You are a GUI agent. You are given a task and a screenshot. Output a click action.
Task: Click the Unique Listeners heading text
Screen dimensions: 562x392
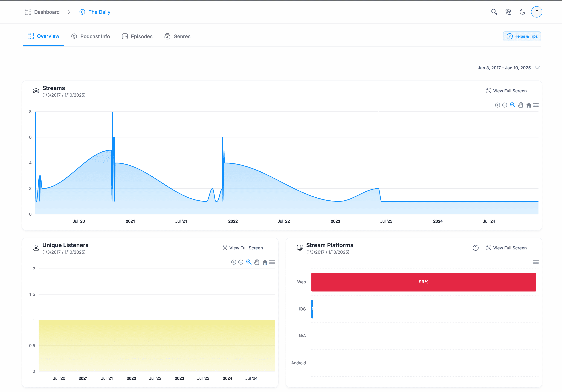pyautogui.click(x=65, y=245)
